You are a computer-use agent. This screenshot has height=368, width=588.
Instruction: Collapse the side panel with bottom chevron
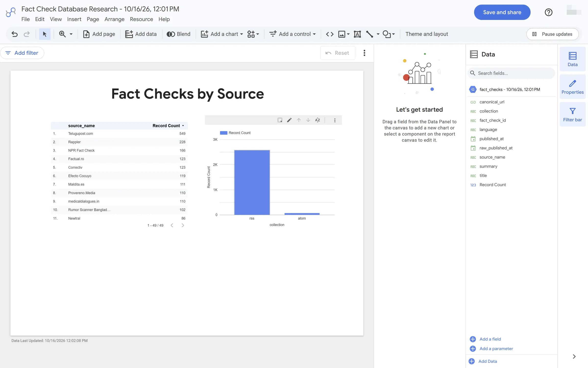coord(574,356)
